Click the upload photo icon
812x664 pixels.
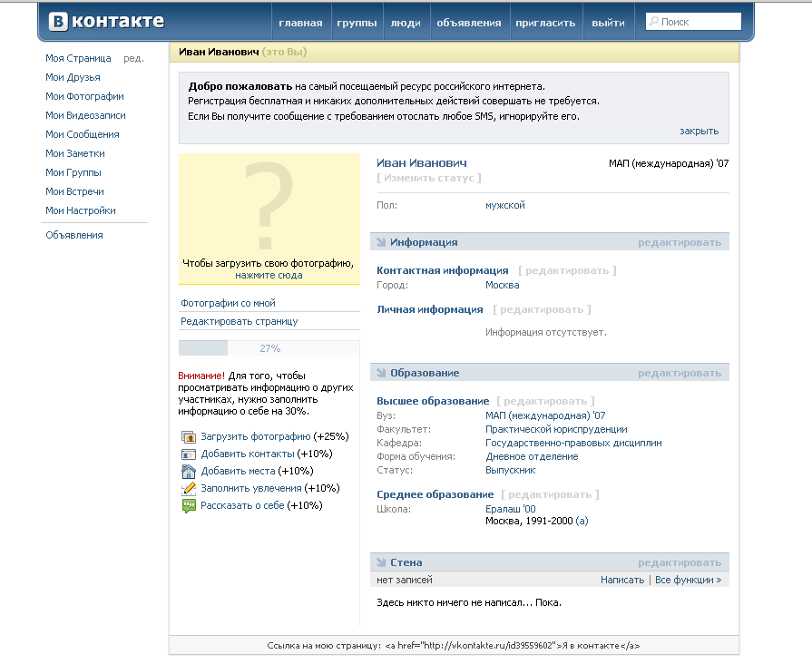coord(189,436)
